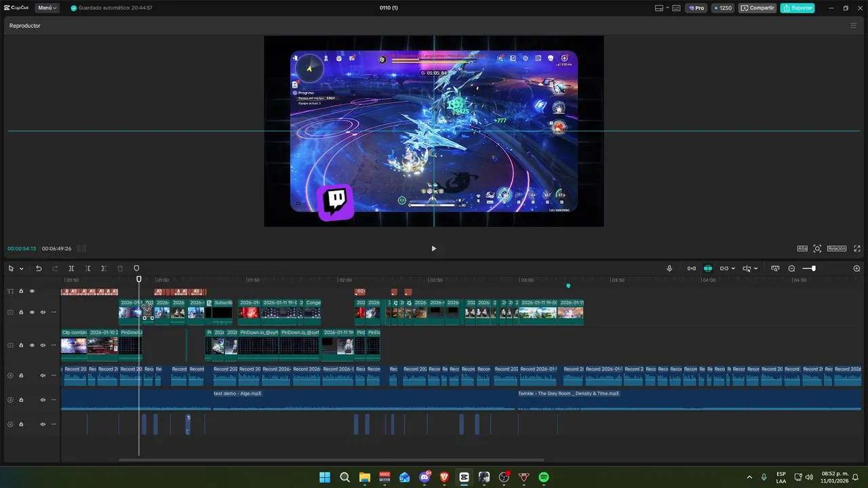Split clip at playhead tool
The width and height of the screenshot is (868, 488).
pyautogui.click(x=71, y=268)
